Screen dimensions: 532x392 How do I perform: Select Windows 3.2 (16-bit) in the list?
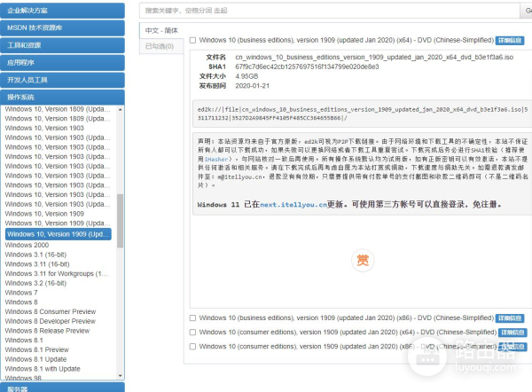[35, 283]
